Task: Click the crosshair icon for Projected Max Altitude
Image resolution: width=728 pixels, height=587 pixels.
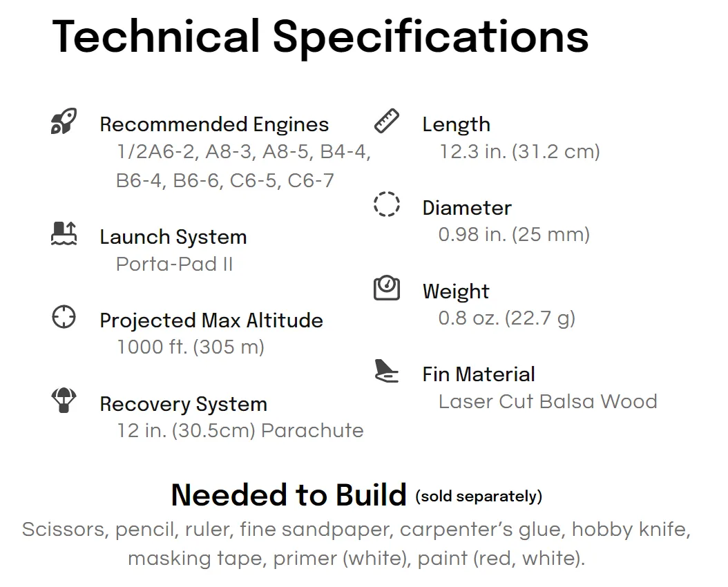Action: 64,317
